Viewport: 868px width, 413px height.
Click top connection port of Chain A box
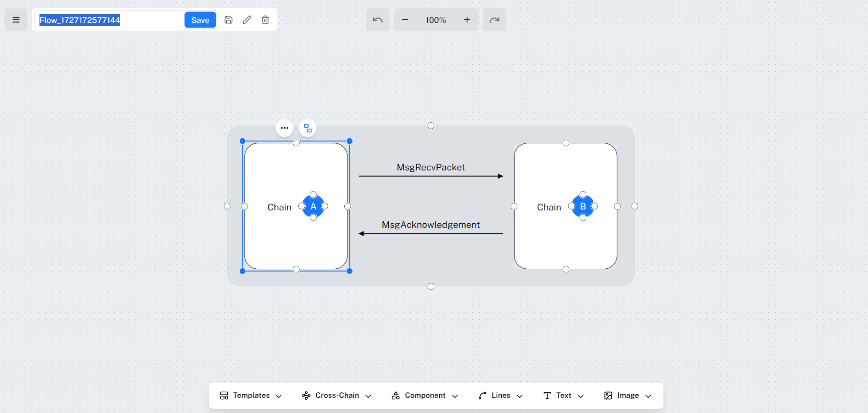(x=296, y=143)
